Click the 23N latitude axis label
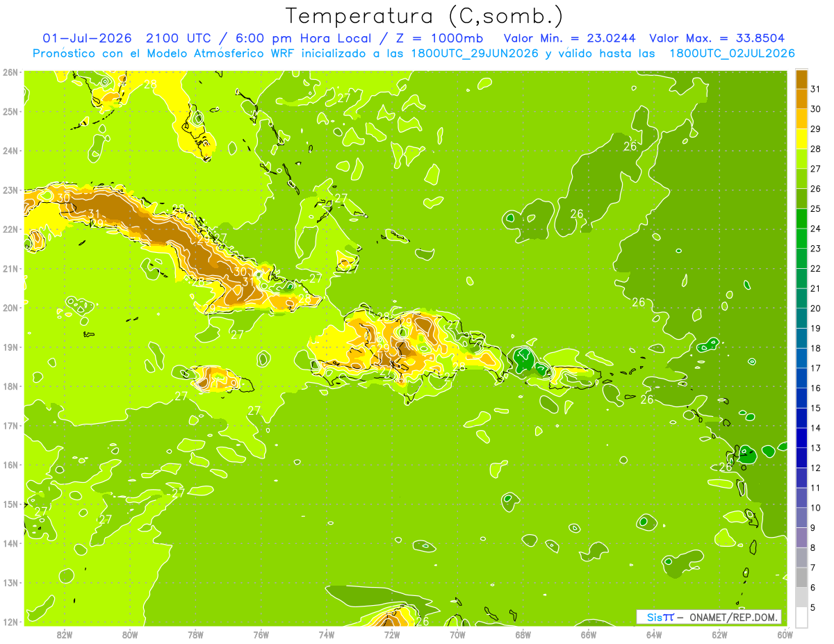 click(10, 190)
